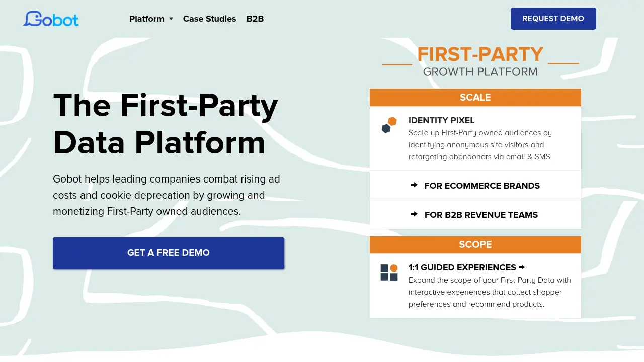Click the First-Party Growth Platform title graphic
The height and width of the screenshot is (362, 644).
[x=480, y=61]
